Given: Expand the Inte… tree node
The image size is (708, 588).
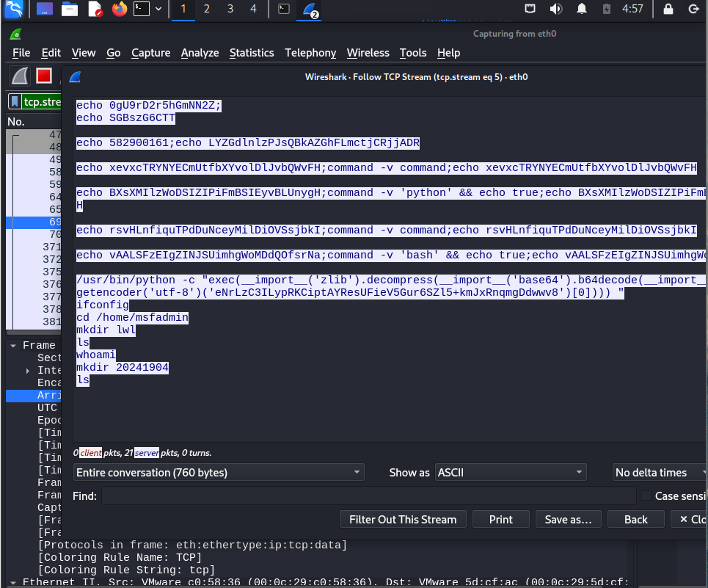Looking at the screenshot, I should [x=28, y=371].
